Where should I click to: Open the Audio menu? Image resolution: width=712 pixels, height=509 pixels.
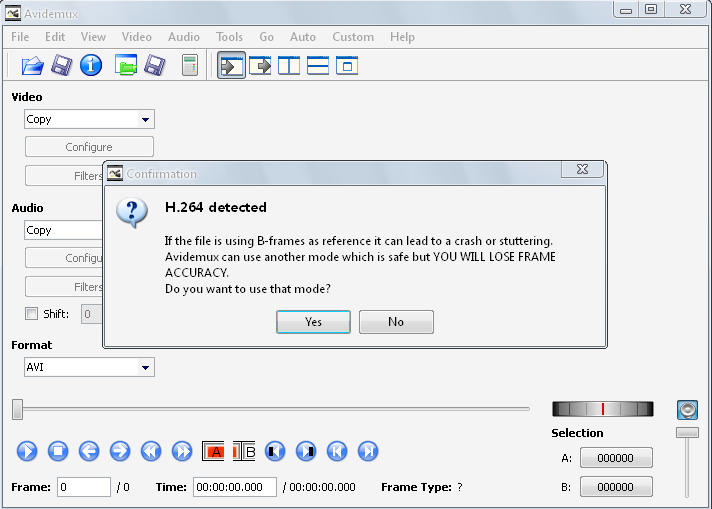point(183,37)
